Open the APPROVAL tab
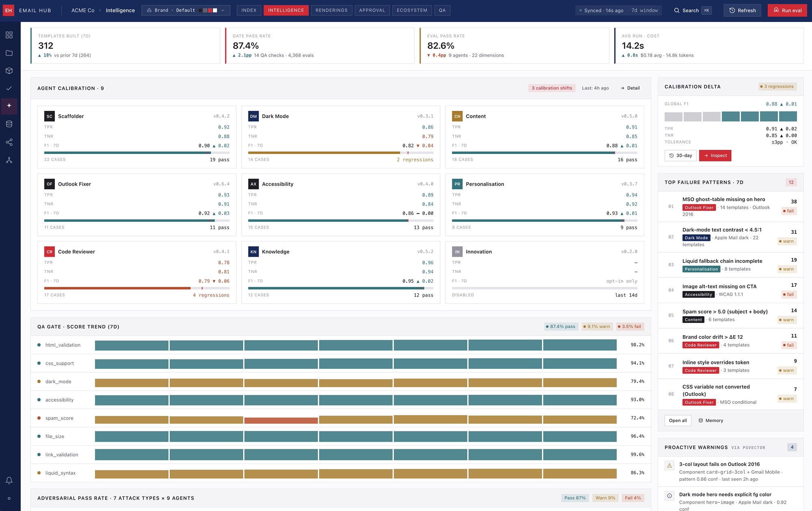Image resolution: width=812 pixels, height=511 pixels. 372,10
